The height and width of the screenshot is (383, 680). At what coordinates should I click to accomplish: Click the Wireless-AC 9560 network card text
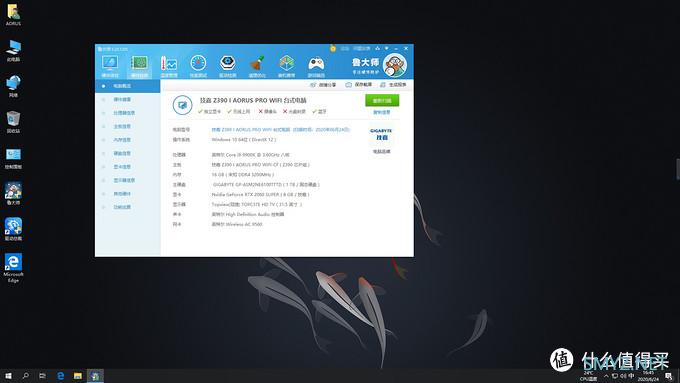[237, 224]
